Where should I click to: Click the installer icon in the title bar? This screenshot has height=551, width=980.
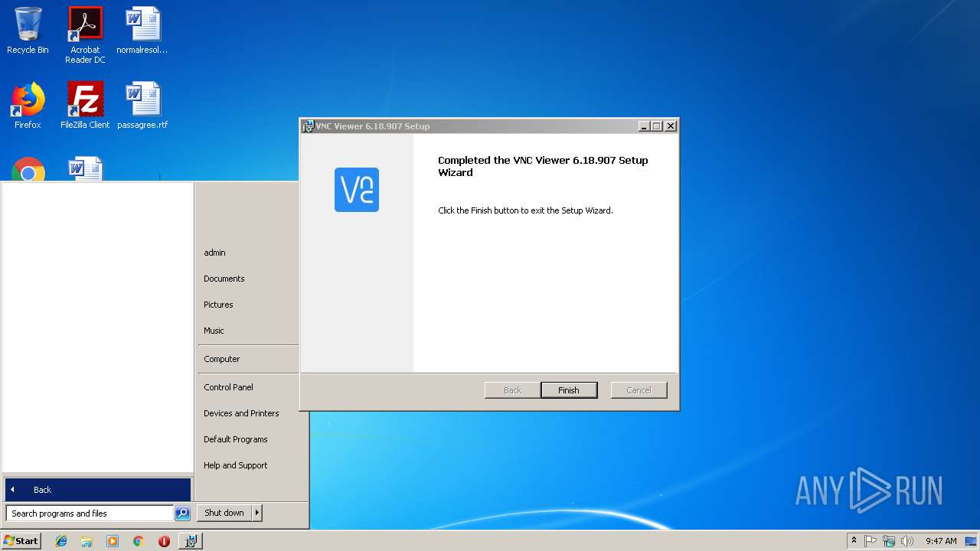click(308, 126)
